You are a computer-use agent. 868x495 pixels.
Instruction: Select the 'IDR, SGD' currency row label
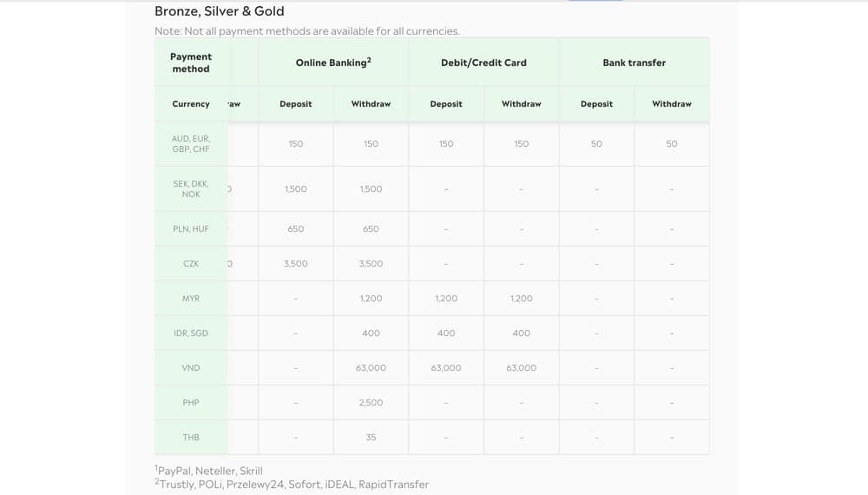tap(191, 333)
